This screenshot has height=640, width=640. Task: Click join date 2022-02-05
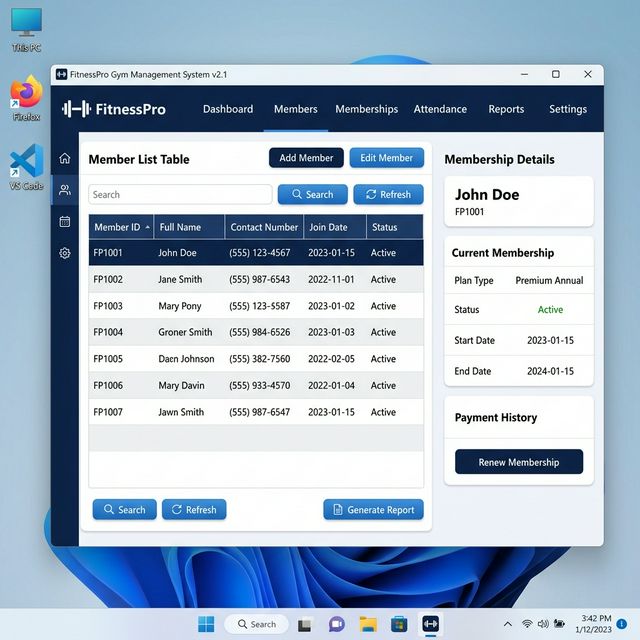(x=331, y=359)
